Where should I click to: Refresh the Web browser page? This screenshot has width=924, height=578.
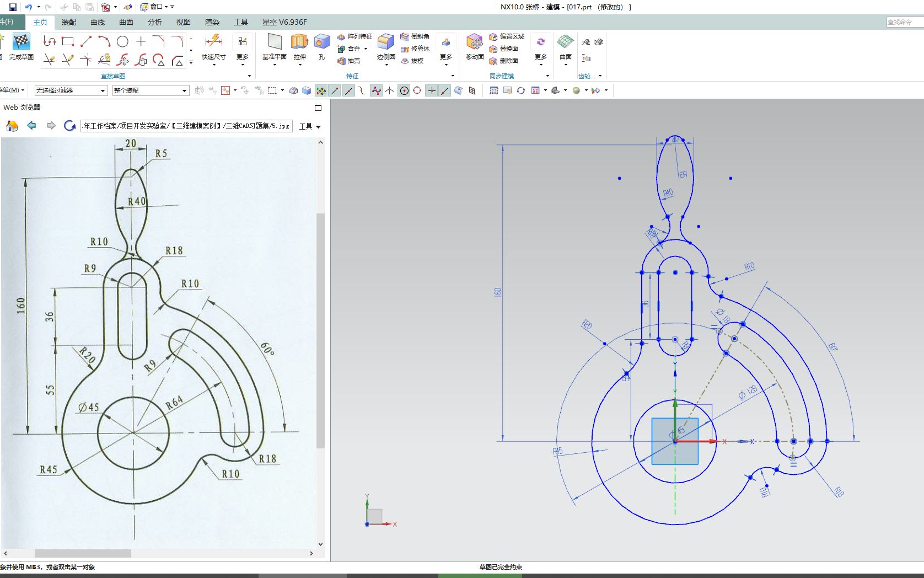pyautogui.click(x=70, y=126)
